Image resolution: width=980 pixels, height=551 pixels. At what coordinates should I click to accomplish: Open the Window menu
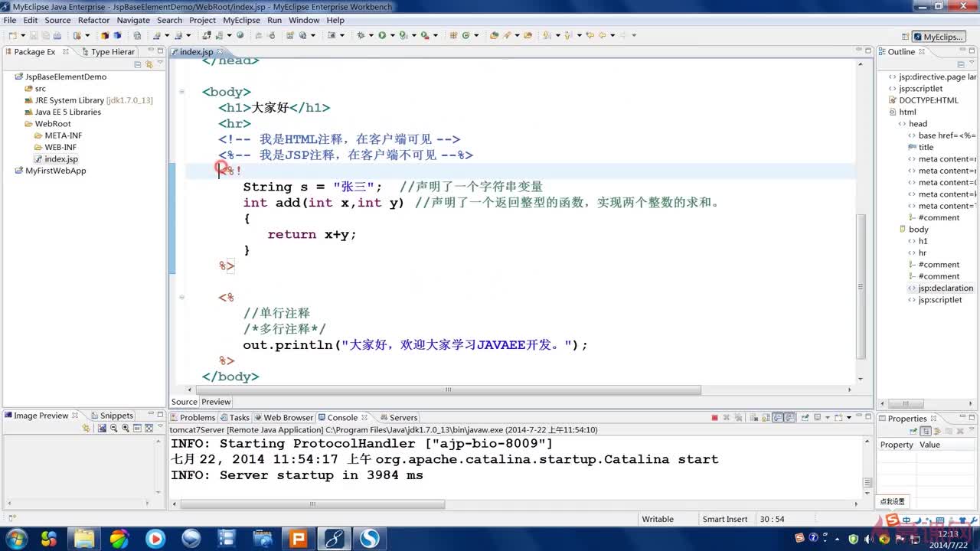[x=304, y=20]
